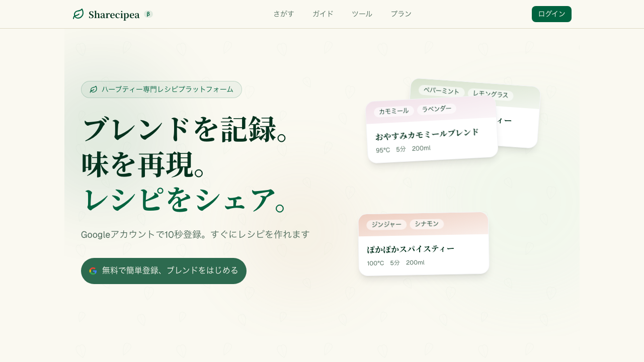Select the ラベンダー tag chip
Screen dimensions: 644x362
point(437,109)
